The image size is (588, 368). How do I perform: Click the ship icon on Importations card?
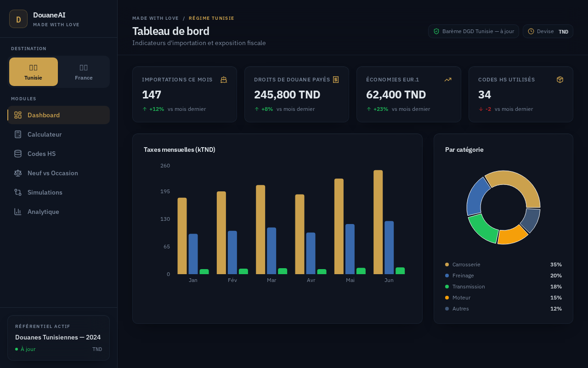pyautogui.click(x=224, y=80)
